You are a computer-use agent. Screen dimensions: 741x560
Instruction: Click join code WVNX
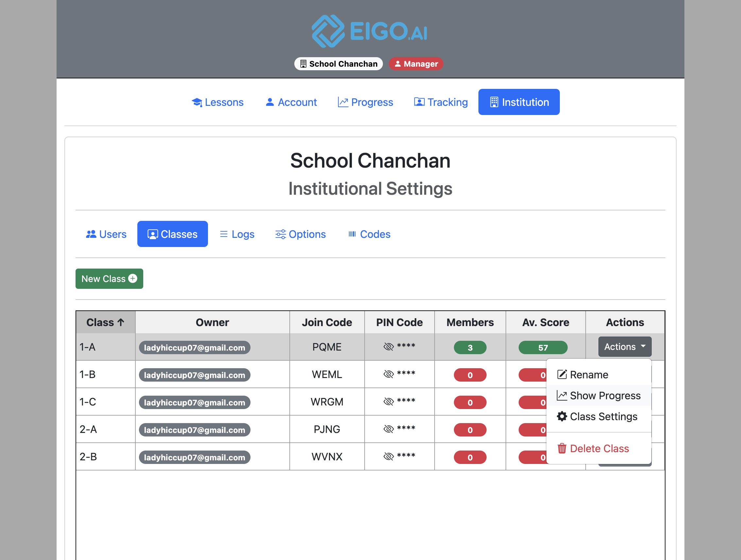pos(327,456)
